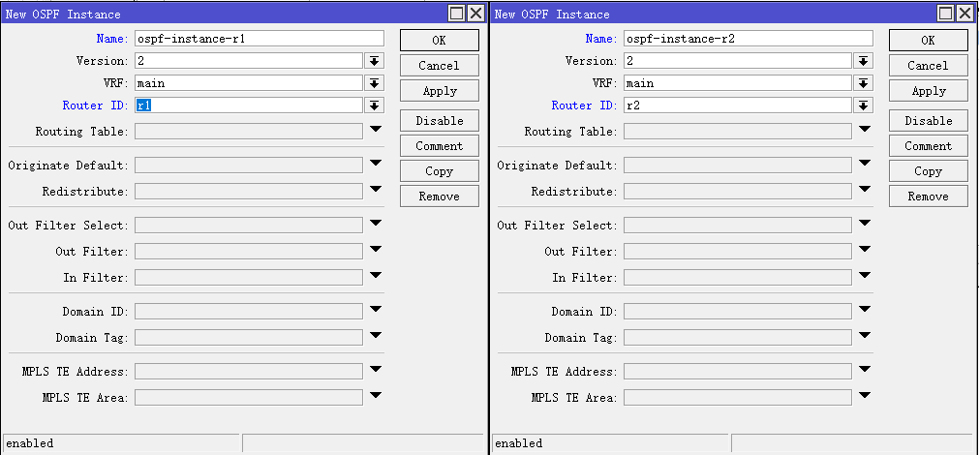Open Router ID dropdown for r1 instance
The height and width of the screenshot is (455, 980).
coord(375,106)
